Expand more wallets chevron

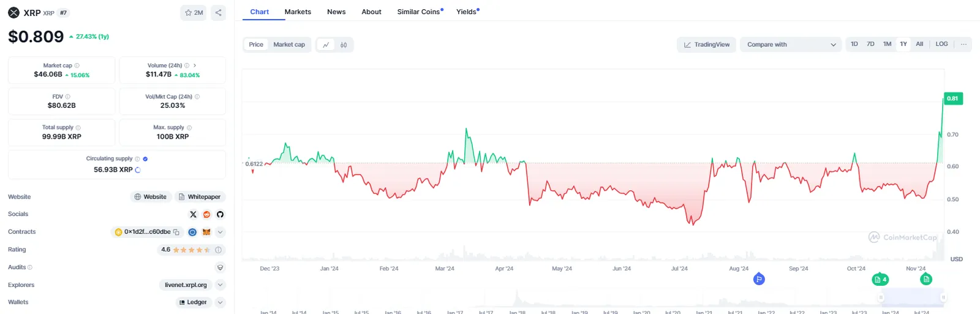click(x=221, y=302)
